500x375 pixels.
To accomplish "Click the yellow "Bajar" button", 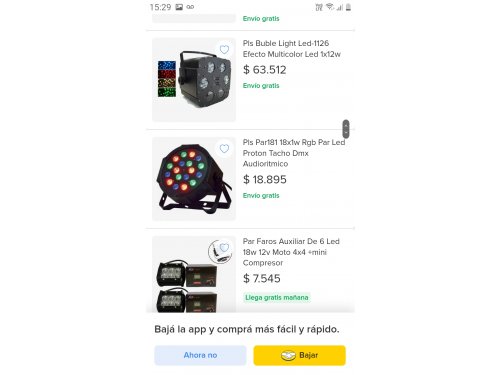I will [299, 355].
